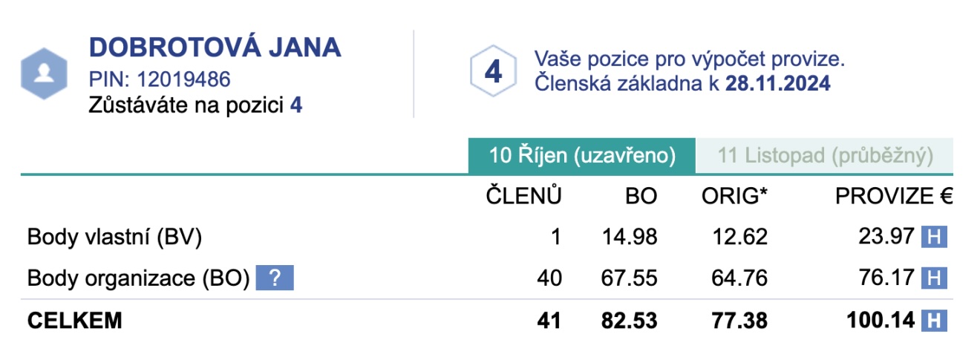Open the H icon for Body vlastní provize
Image resolution: width=980 pixels, height=343 pixels.
click(935, 237)
